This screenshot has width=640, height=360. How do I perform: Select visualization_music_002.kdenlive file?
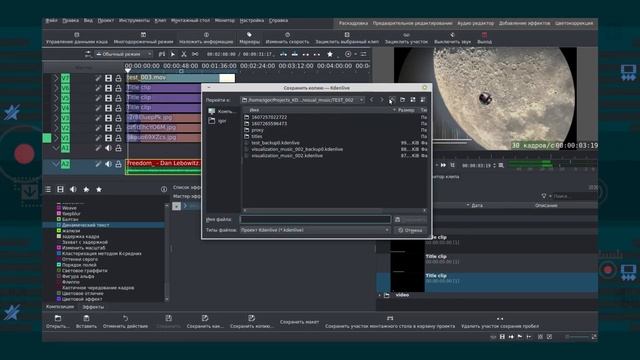tap(287, 156)
